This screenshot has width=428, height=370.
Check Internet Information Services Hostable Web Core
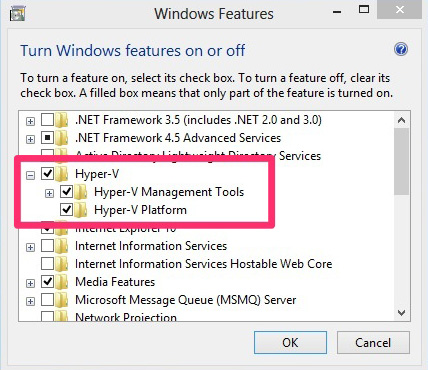(x=47, y=264)
